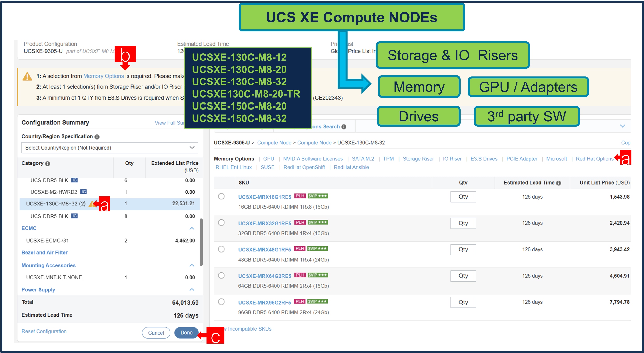The width and height of the screenshot is (644, 353).
Task: Click Qty field for UCSXE-MRX96G2RF5
Action: [x=463, y=302]
